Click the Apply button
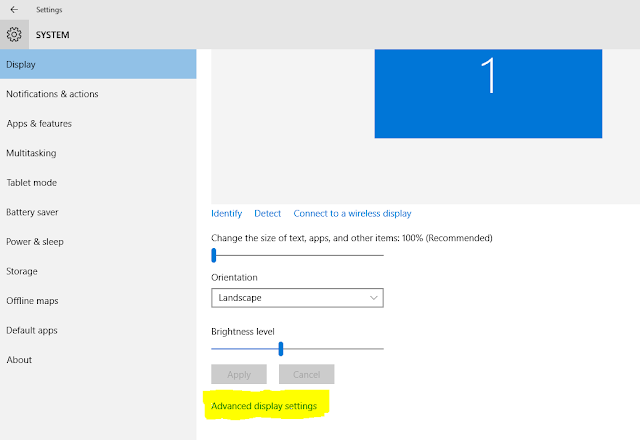 239,374
